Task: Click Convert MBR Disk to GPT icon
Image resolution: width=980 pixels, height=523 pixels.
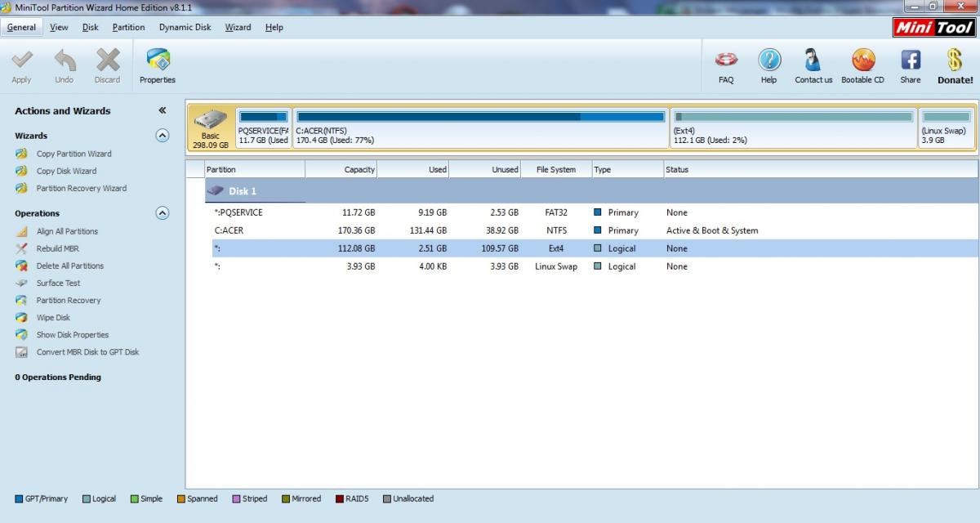Action: coord(21,352)
